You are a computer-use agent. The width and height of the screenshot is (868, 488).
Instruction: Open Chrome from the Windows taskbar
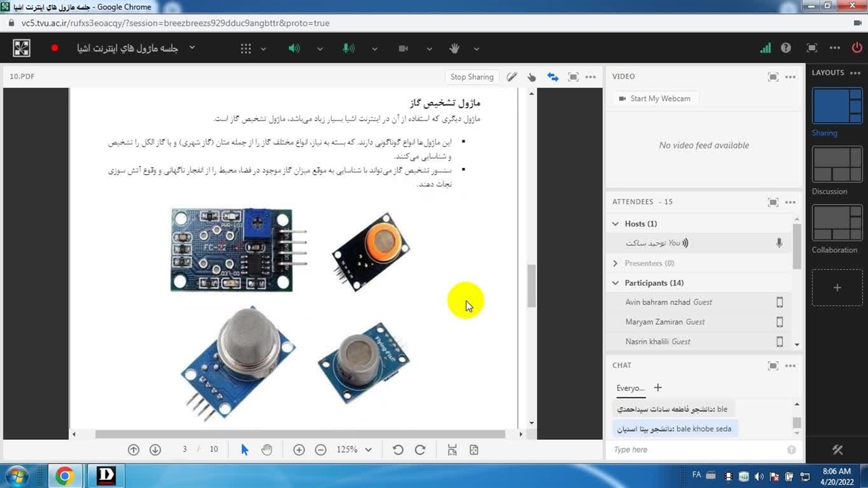click(64, 476)
